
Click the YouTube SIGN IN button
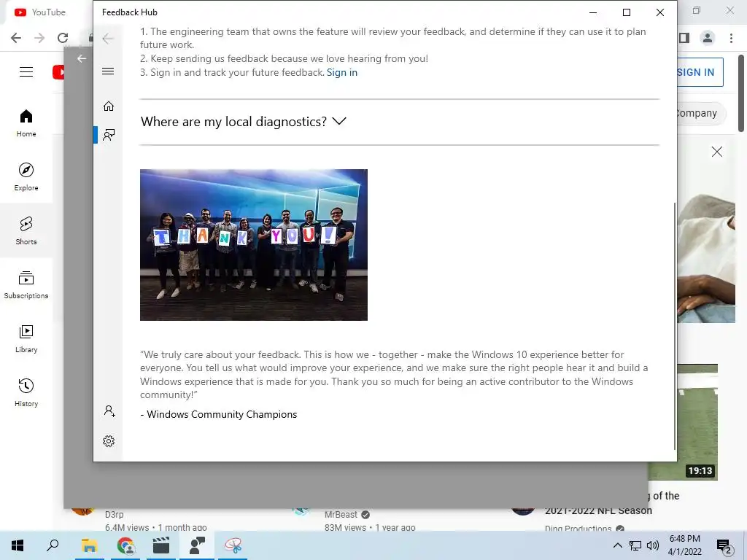(x=700, y=72)
